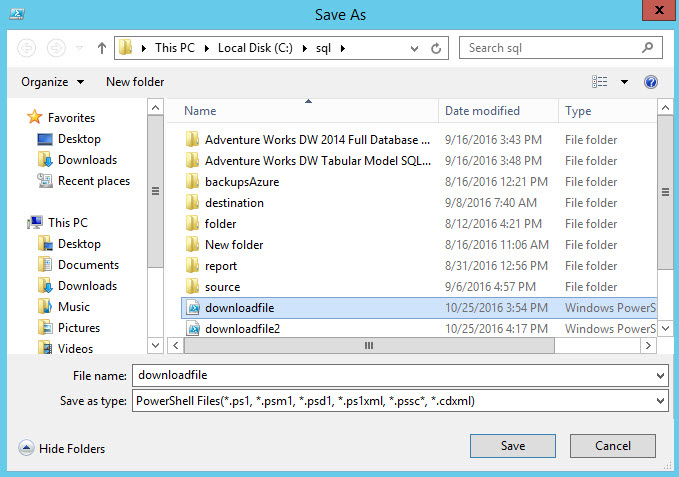Image resolution: width=679 pixels, height=477 pixels.
Task: Select the downloadfile2 PowerShell file icon
Action: click(193, 329)
